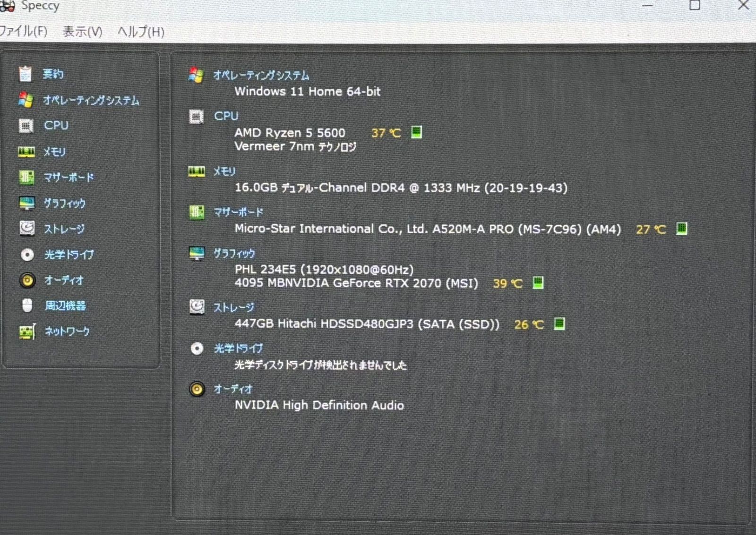
Task: Click RAM stick icon in summary panel
Action: (x=197, y=171)
